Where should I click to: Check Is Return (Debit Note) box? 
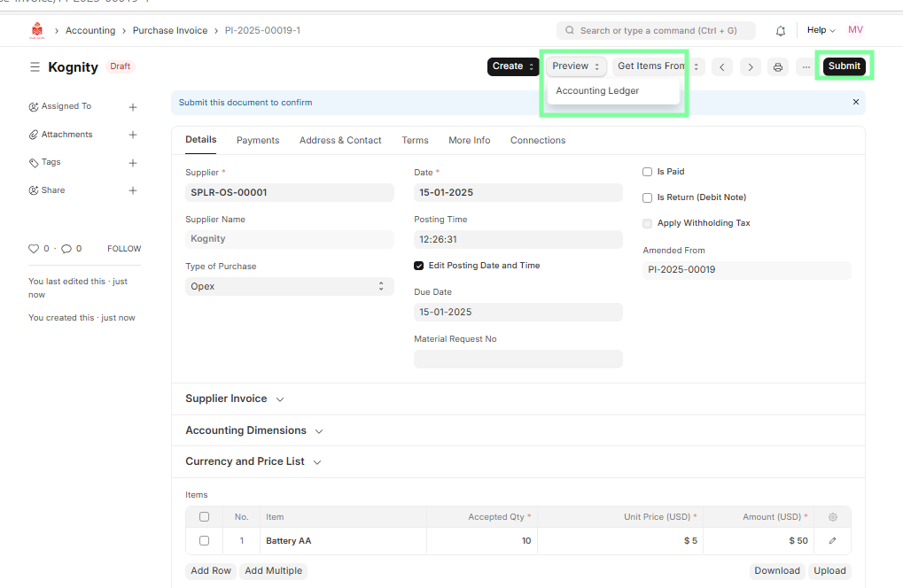click(x=648, y=197)
